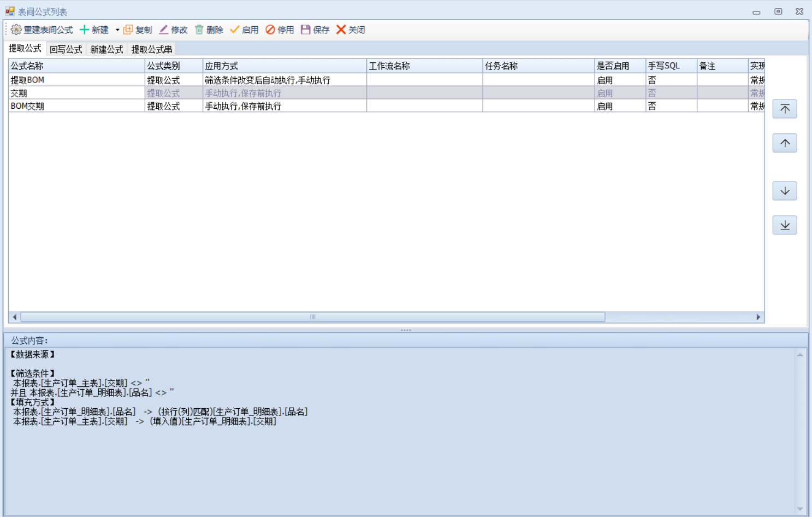Edit the formula using 修改
Screen dimensions: 812x517
(x=173, y=30)
